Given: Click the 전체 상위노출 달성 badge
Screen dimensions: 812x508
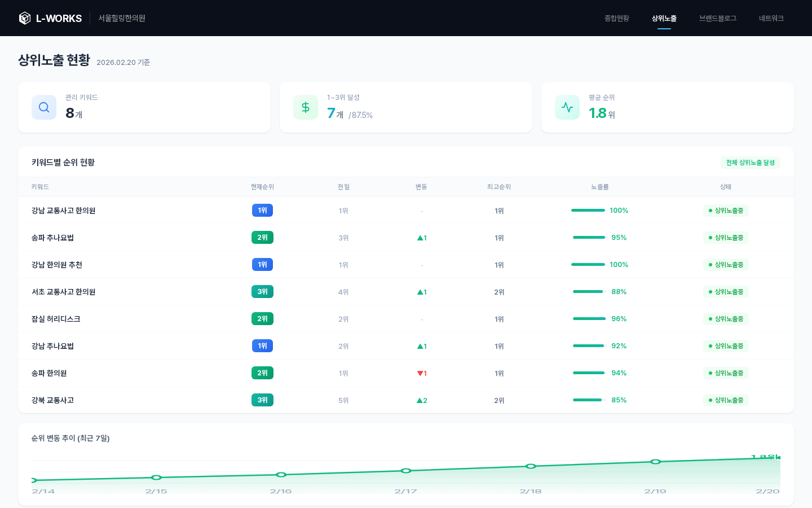Looking at the screenshot, I should 750,163.
